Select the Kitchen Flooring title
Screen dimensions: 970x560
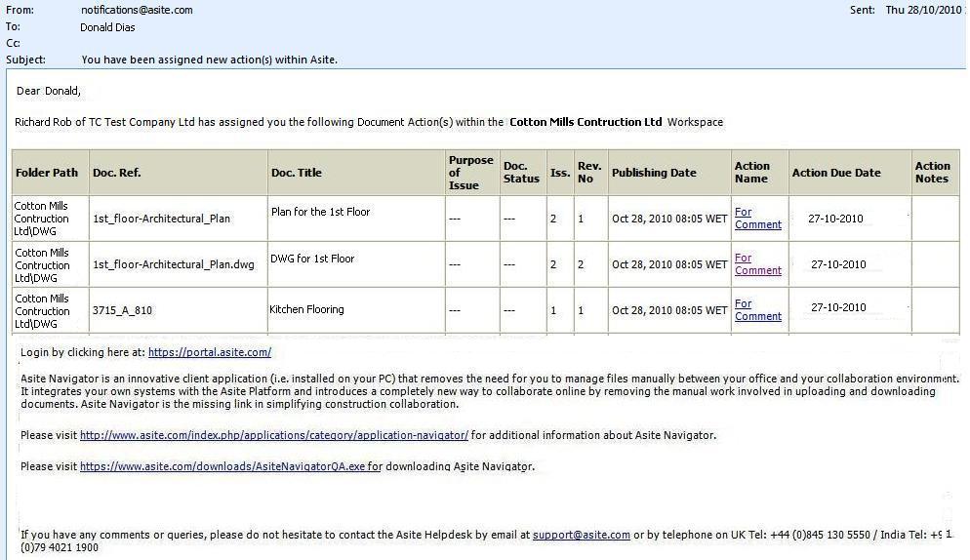point(306,309)
